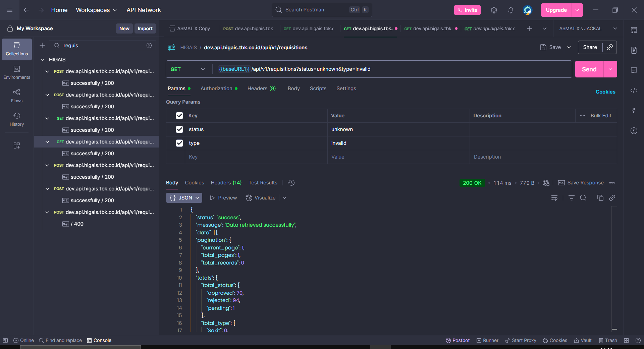Focus the request URL field

click(x=392, y=69)
